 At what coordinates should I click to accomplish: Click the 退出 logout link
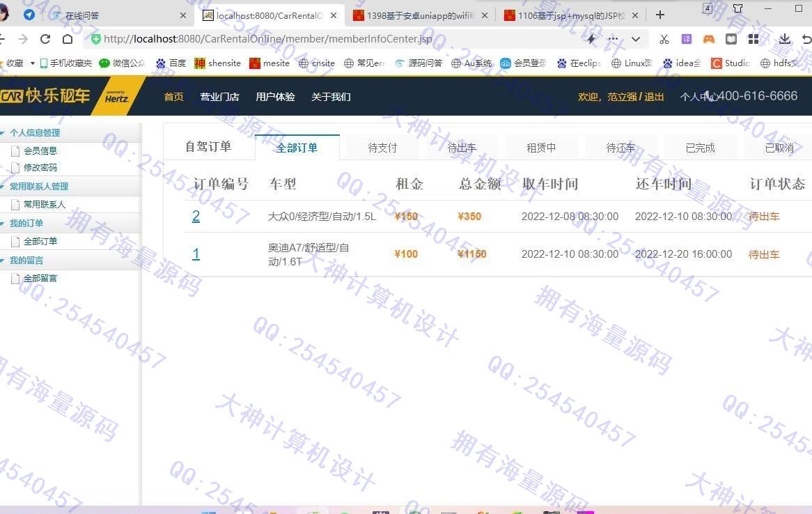point(654,97)
